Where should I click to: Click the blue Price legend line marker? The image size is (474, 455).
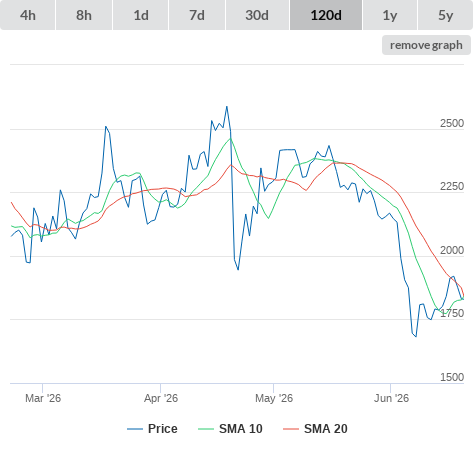point(135,429)
